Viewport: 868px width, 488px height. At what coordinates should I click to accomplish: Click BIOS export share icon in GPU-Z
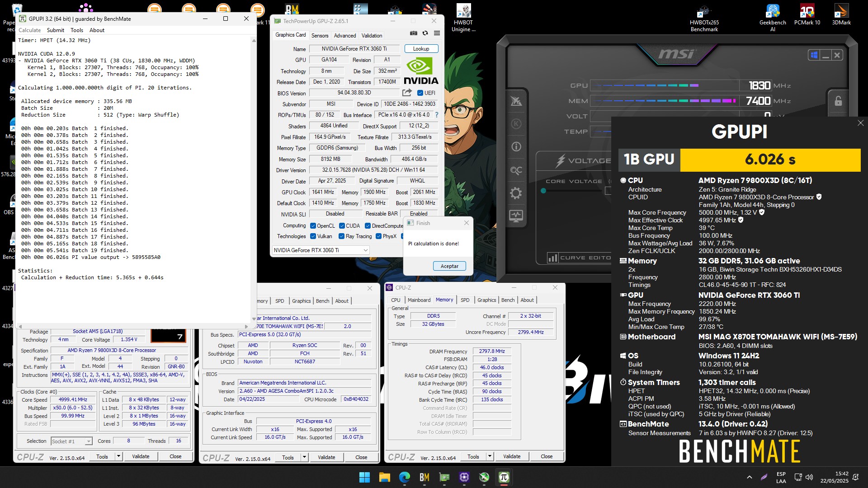[407, 93]
